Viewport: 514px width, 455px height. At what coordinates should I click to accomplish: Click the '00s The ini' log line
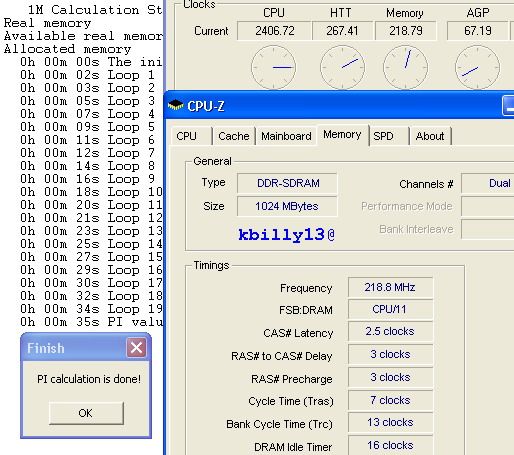[x=91, y=62]
